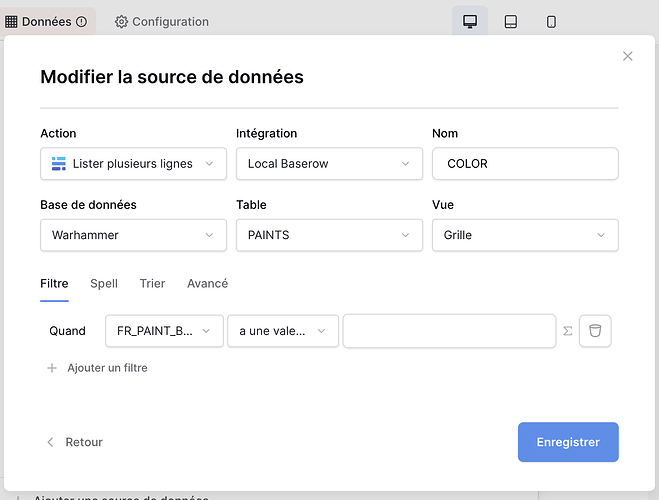659x500 pixels.
Task: Click the plus icon beside Ajouter un filtre
Action: [x=52, y=368]
